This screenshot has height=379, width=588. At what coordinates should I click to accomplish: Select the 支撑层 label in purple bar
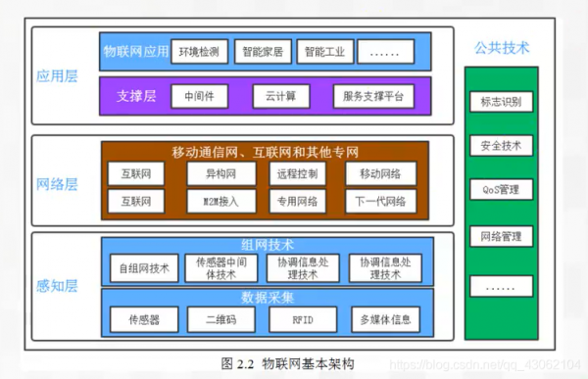point(136,96)
